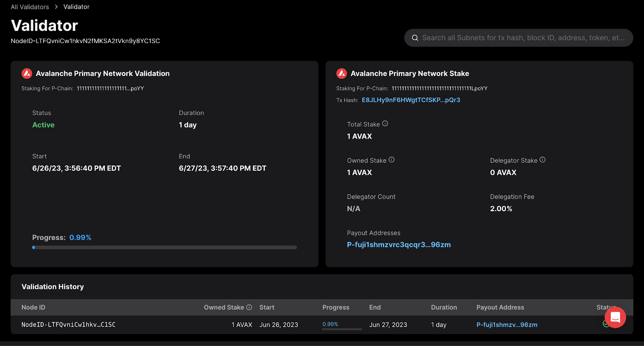644x346 pixels.
Task: Click the Duration column header in history table
Action: (444, 307)
